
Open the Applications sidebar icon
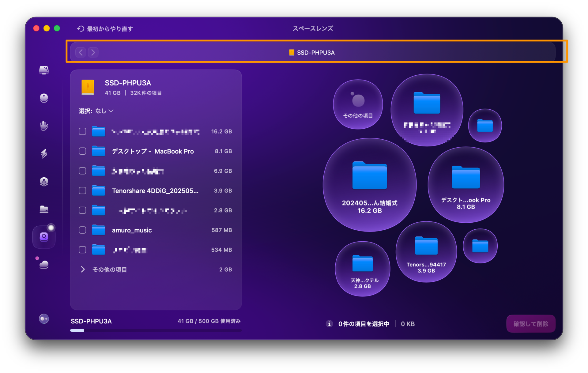click(44, 181)
